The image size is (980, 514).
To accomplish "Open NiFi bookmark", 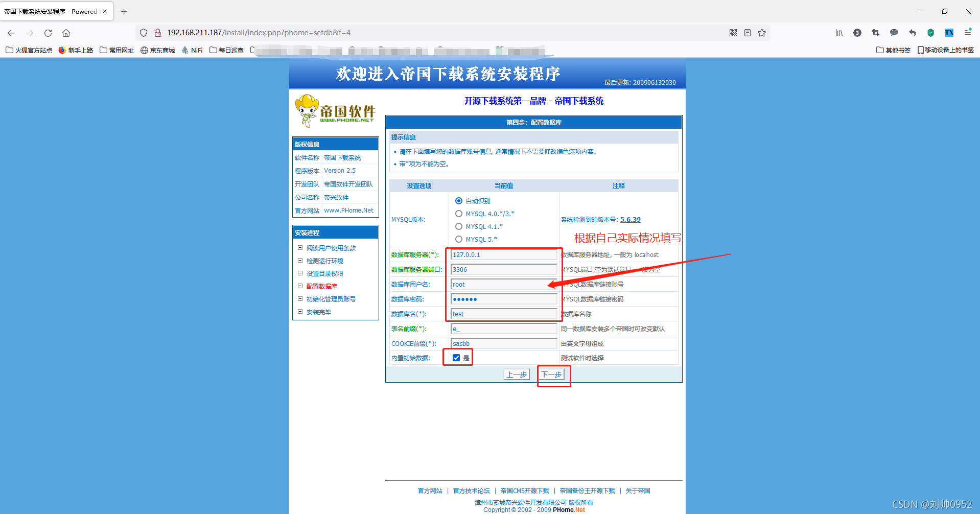I will [192, 50].
